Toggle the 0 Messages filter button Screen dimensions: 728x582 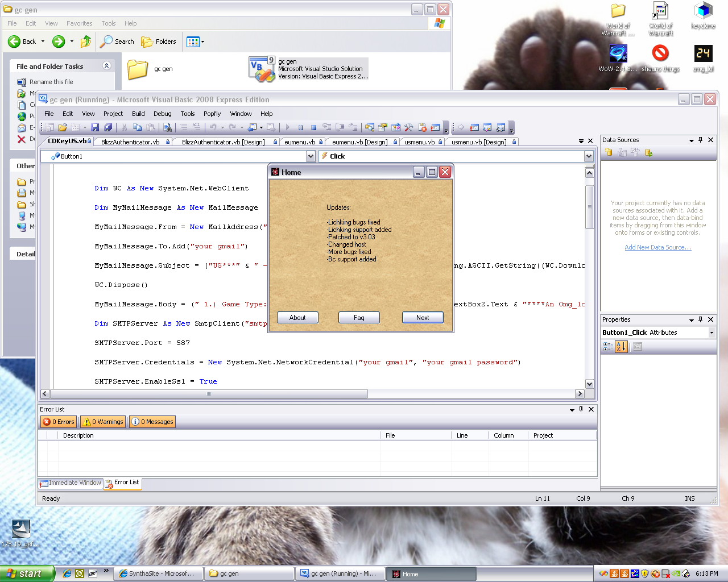coord(152,422)
